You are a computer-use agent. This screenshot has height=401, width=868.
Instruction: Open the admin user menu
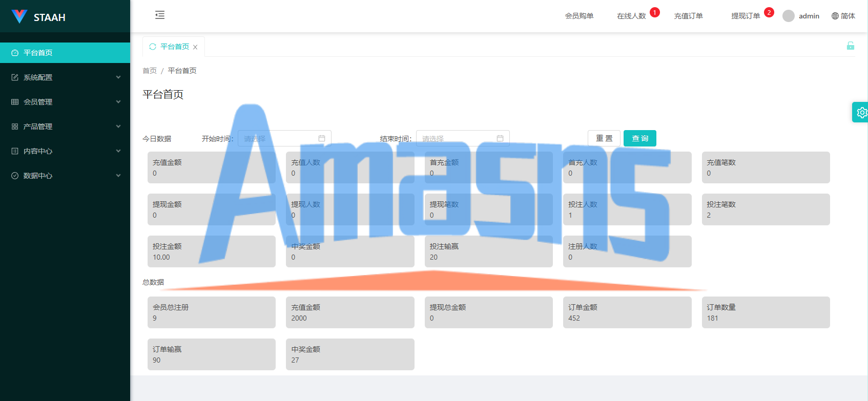pyautogui.click(x=801, y=16)
